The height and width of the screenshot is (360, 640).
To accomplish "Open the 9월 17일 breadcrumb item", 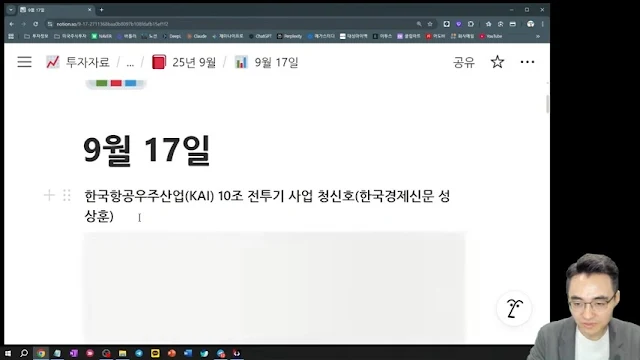I will coord(267,62).
